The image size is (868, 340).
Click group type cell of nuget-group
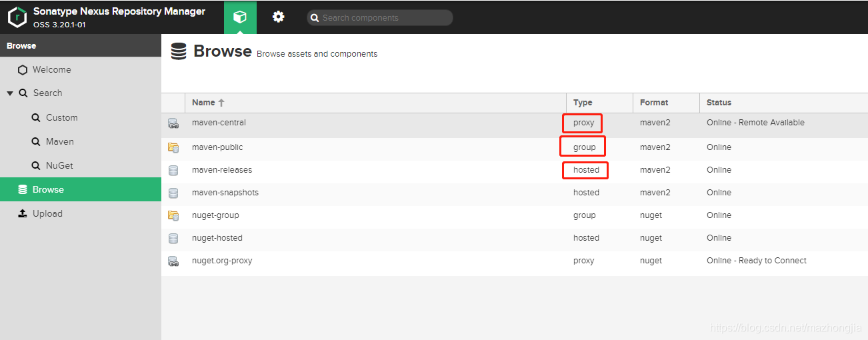(x=585, y=215)
